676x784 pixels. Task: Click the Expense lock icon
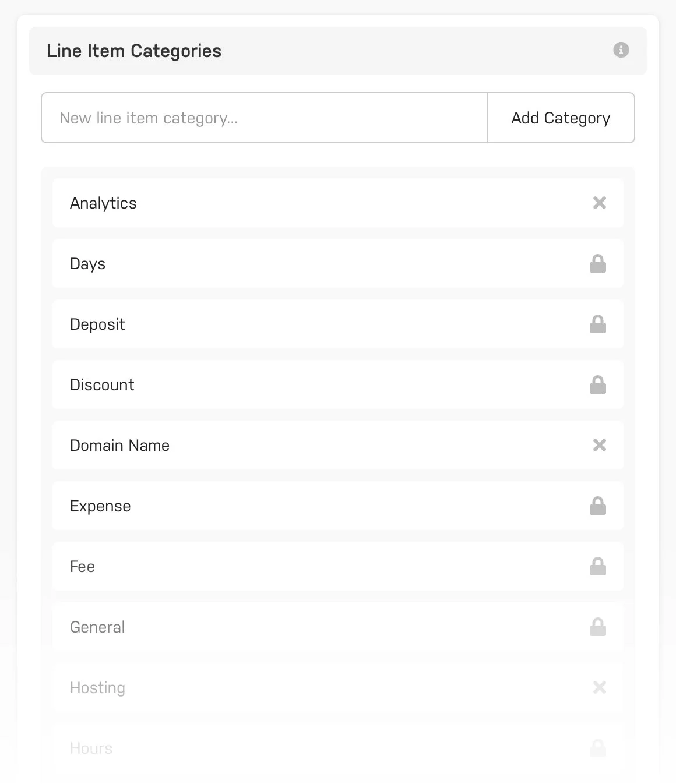coord(598,506)
